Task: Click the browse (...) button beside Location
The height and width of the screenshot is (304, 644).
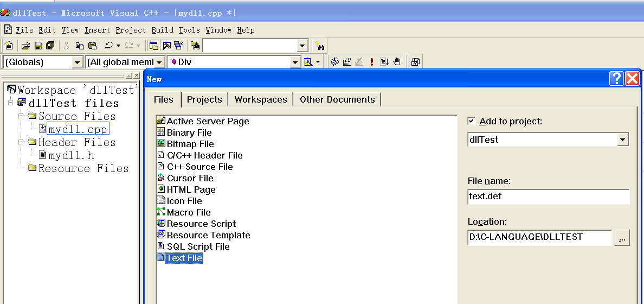Action: [622, 238]
